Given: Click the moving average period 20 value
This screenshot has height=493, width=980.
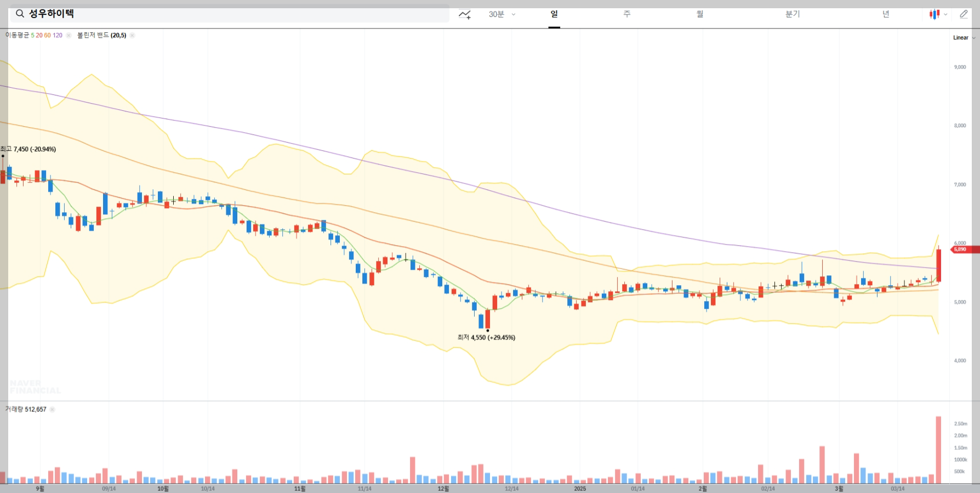Looking at the screenshot, I should coord(39,35).
